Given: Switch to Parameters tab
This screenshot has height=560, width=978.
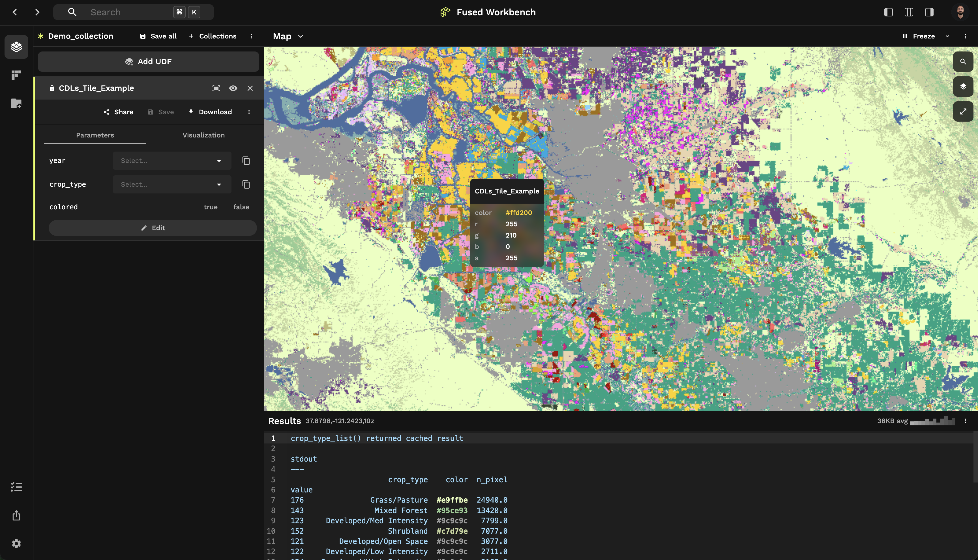Looking at the screenshot, I should pyautogui.click(x=95, y=135).
